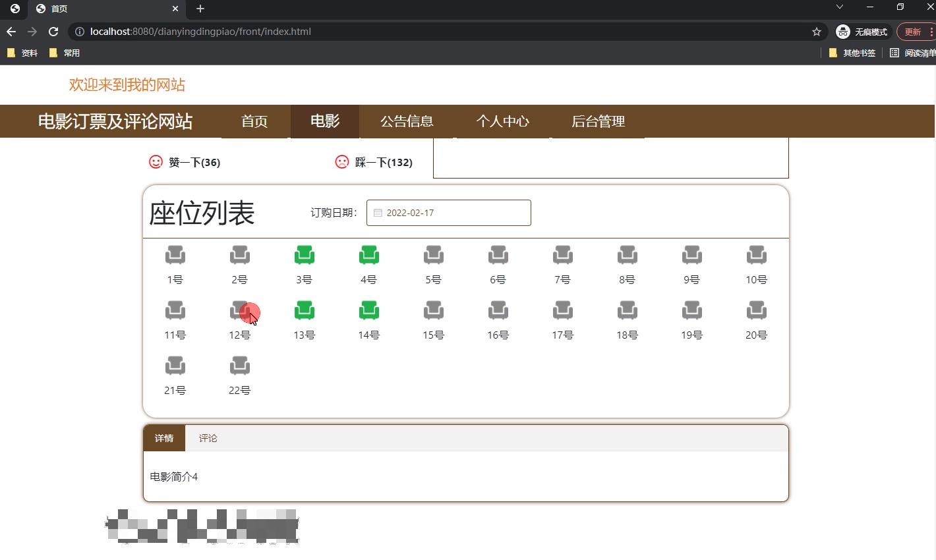The image size is (936, 560).
Task: Click the 座位列表 heading
Action: point(202,213)
